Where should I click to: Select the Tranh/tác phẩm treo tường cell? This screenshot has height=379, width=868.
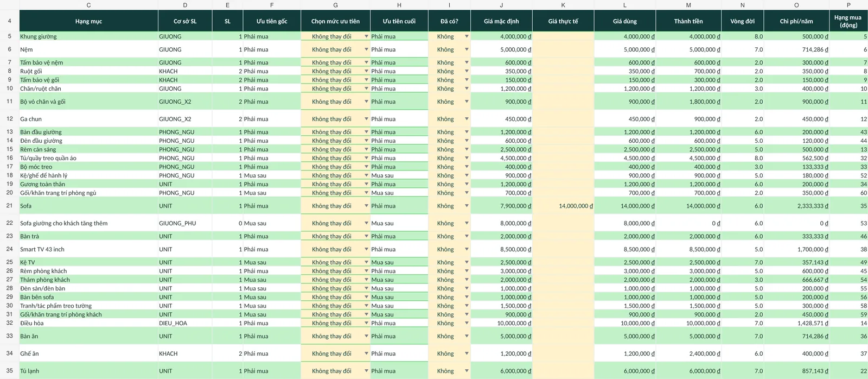click(88, 306)
